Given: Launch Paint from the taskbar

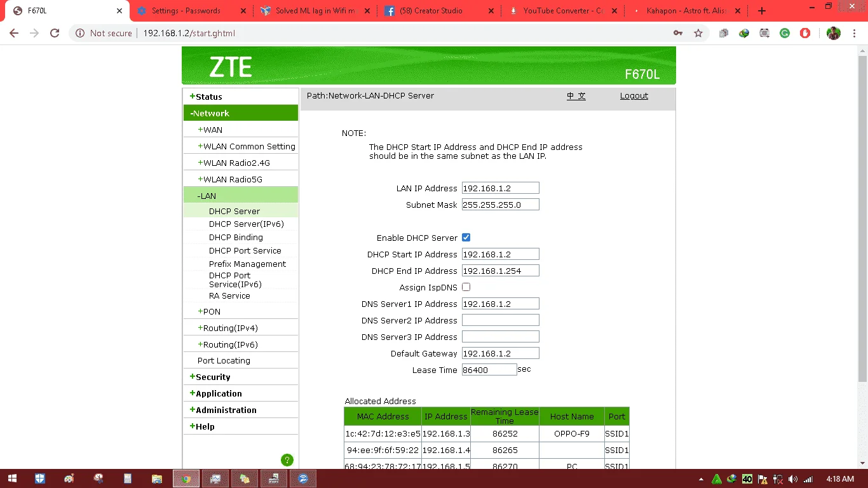Looking at the screenshot, I should point(69,478).
